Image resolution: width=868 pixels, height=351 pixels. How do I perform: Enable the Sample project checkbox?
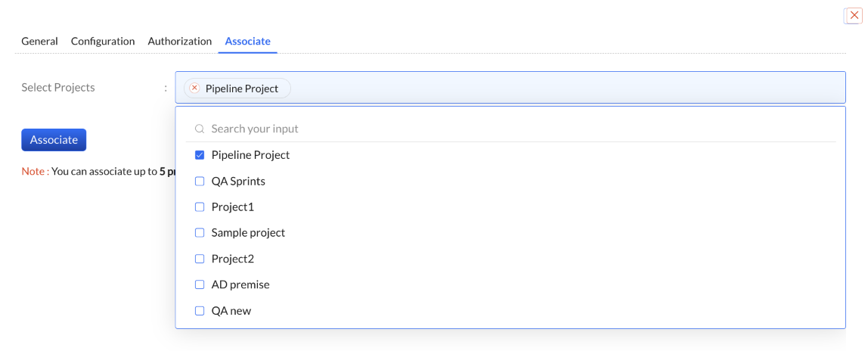point(200,232)
